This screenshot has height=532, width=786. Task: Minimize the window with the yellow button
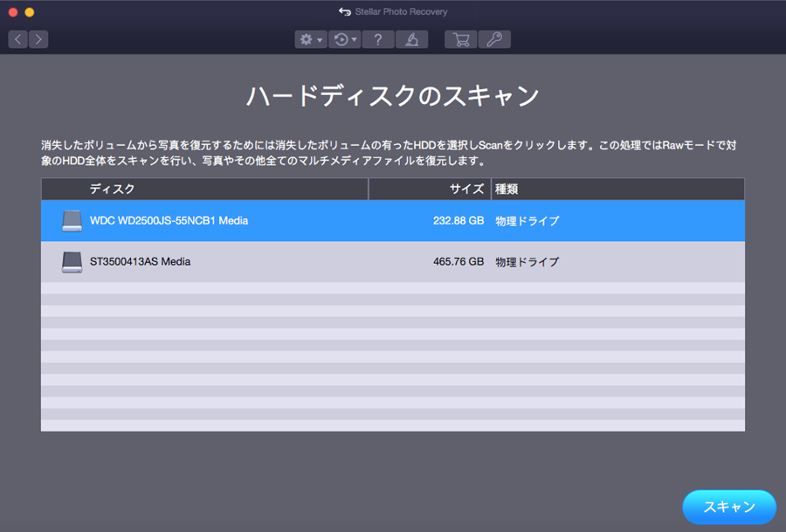pyautogui.click(x=30, y=12)
